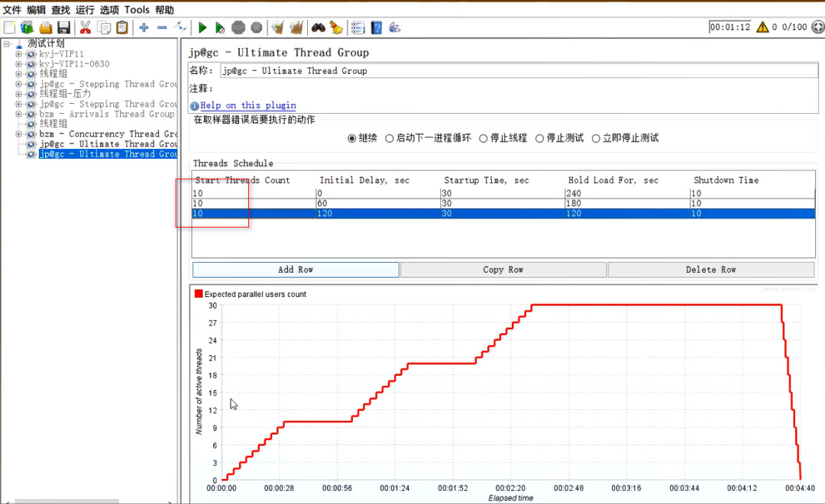Click the Shutdown Time column header
Image resolution: width=825 pixels, height=504 pixels.
click(x=726, y=180)
